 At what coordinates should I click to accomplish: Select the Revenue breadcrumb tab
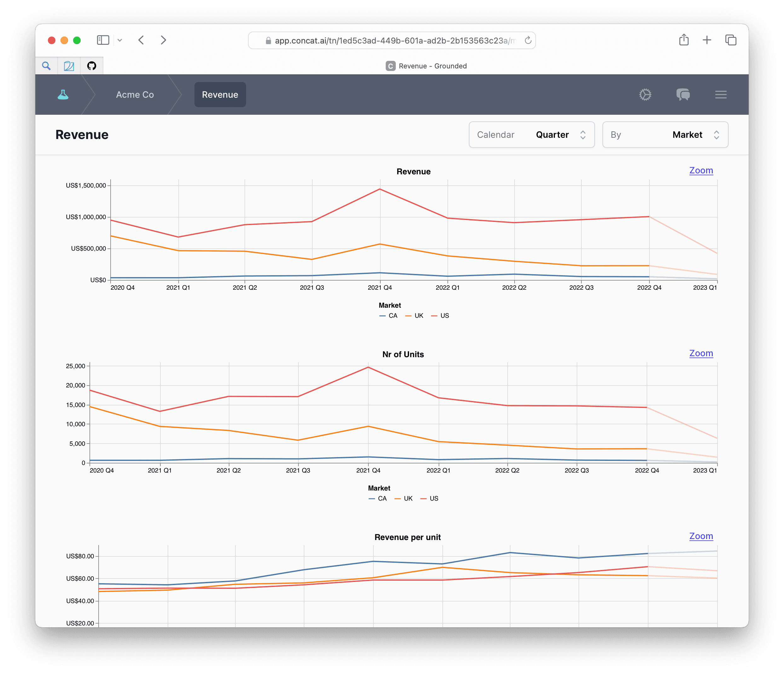[x=220, y=95]
